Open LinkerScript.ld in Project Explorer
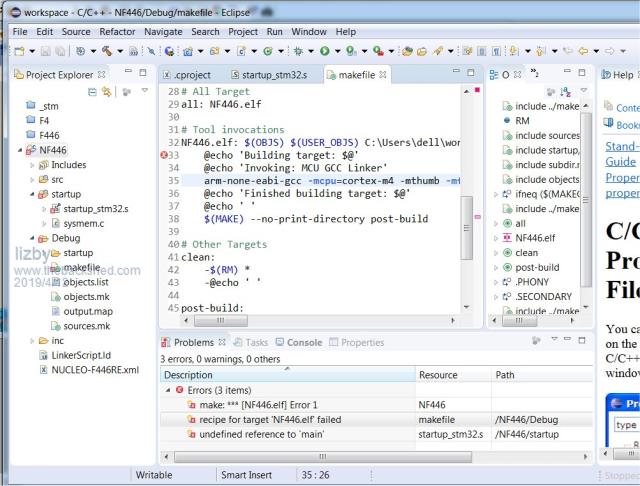Image resolution: width=640 pixels, height=486 pixels. point(81,355)
